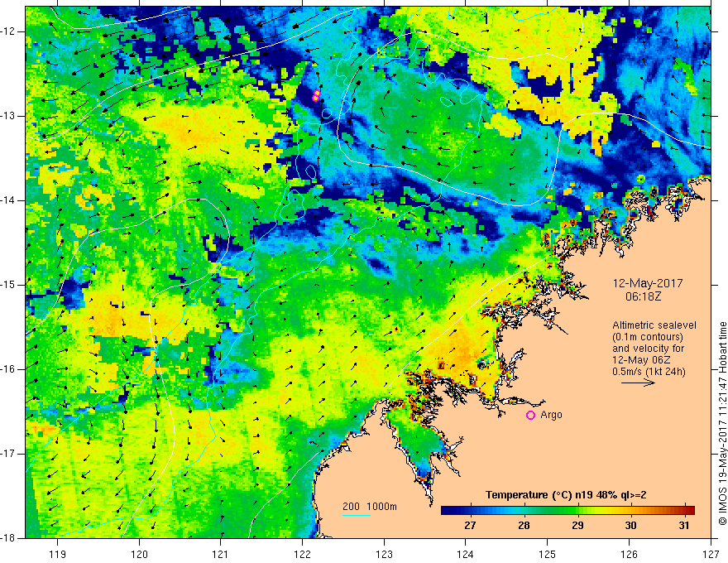
Task: Click the colorbar tick label 28
Action: (x=524, y=526)
